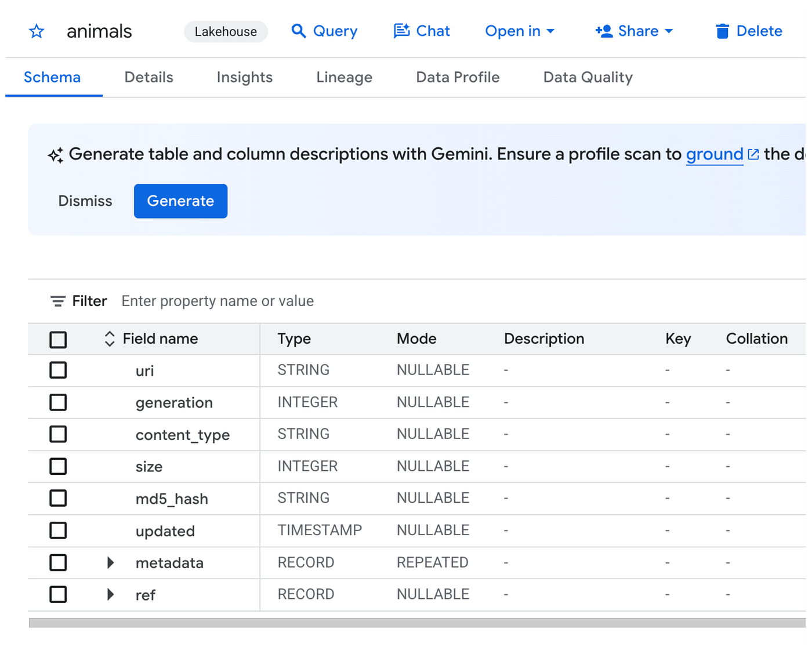Click the 'md5_hash' field name
This screenshot has height=654, width=812.
click(172, 499)
